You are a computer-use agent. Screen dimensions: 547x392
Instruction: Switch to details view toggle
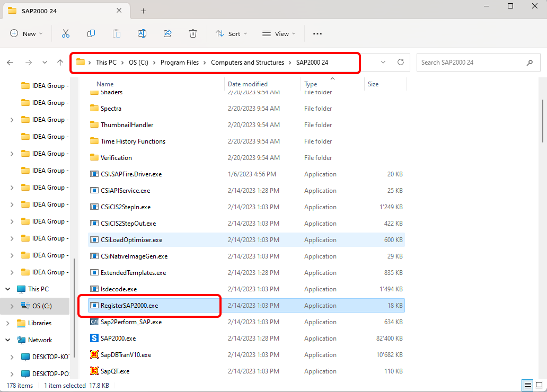click(527, 385)
